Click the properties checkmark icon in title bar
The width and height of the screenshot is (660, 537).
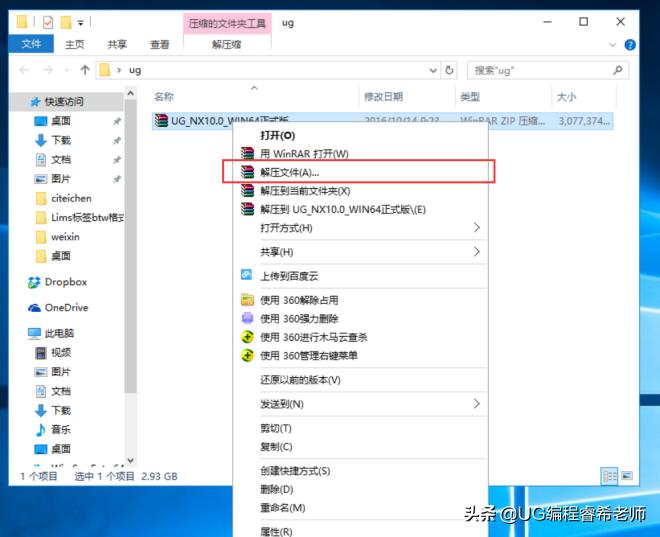coord(48,22)
